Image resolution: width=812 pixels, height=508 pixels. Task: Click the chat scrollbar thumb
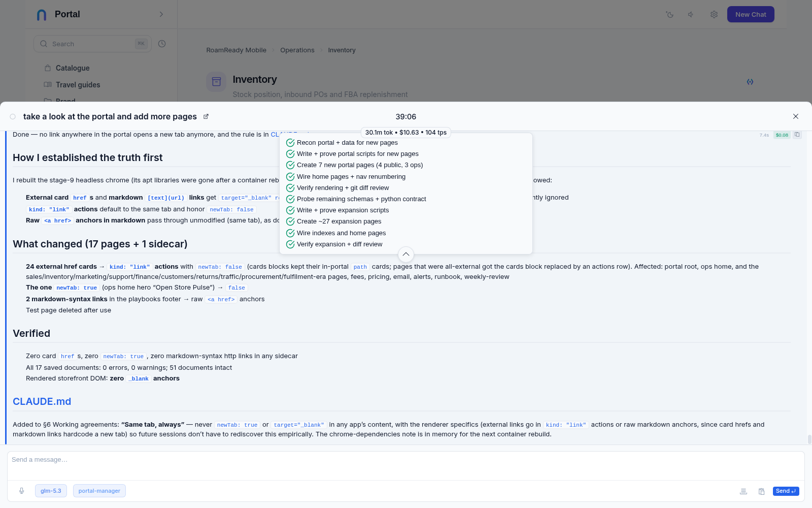tap(809, 439)
